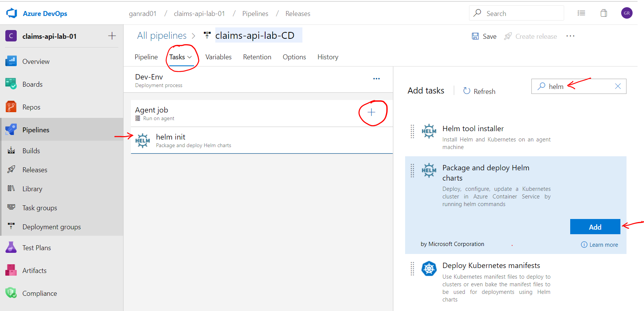Open the Repos hub icon
This screenshot has height=311, width=644.
click(11, 107)
